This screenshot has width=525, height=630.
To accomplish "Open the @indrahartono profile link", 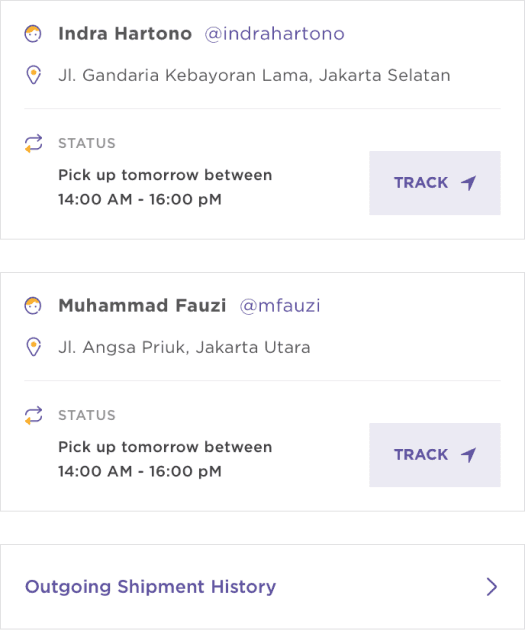I will pos(274,34).
